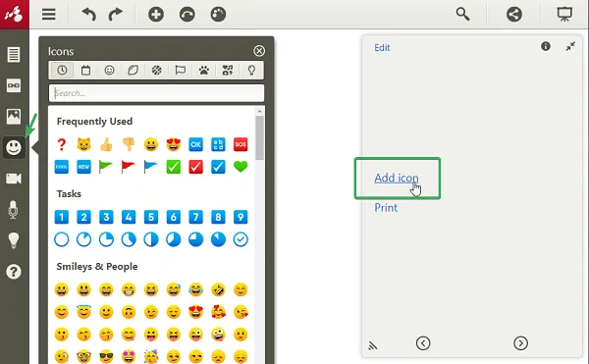Select the red check mark icon
The height and width of the screenshot is (364, 589).
pos(195,167)
